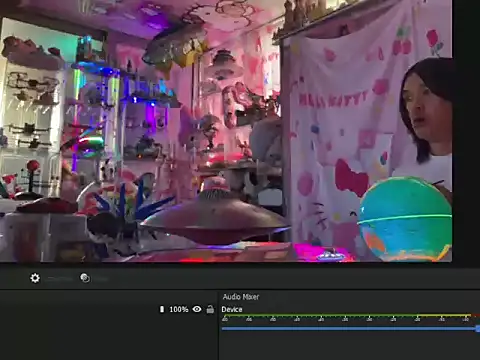
Task: Click the video preview canvas
Action: tap(226, 131)
